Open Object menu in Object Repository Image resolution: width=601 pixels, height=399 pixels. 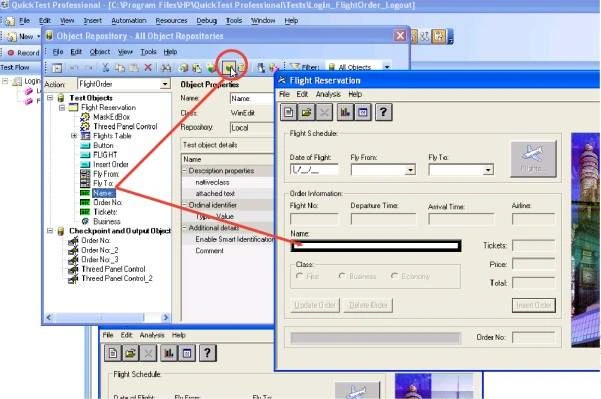(x=100, y=52)
